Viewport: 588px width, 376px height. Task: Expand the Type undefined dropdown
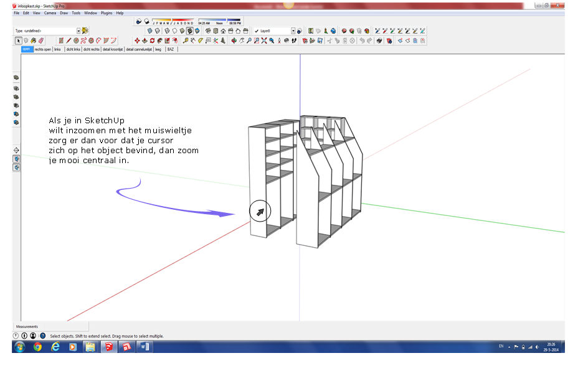tap(78, 31)
